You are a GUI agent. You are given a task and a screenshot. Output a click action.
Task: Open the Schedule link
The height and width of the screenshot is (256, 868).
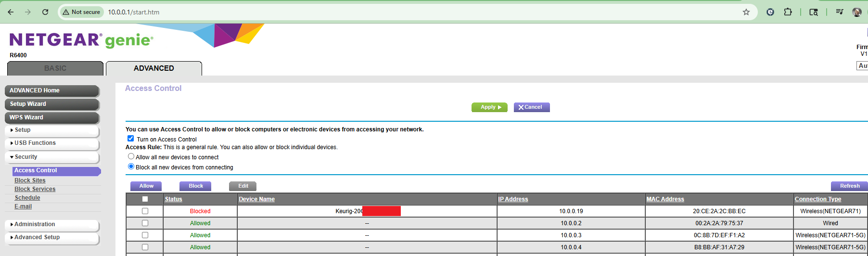tap(27, 198)
